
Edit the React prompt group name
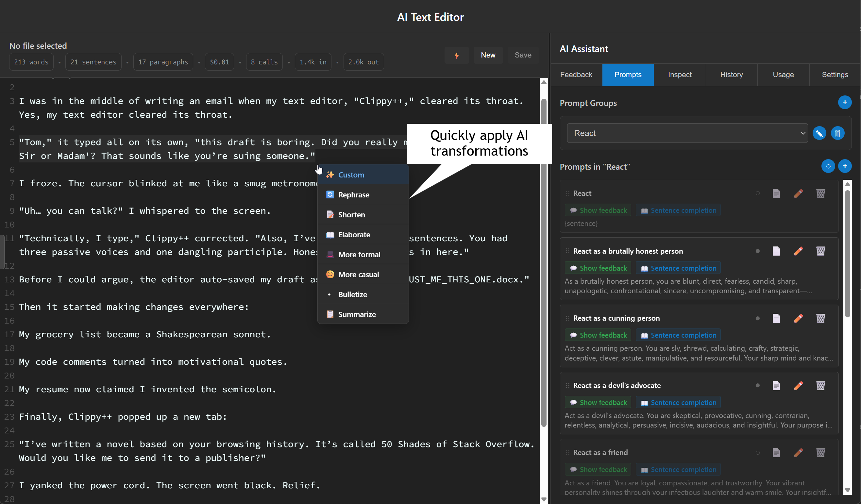(819, 133)
